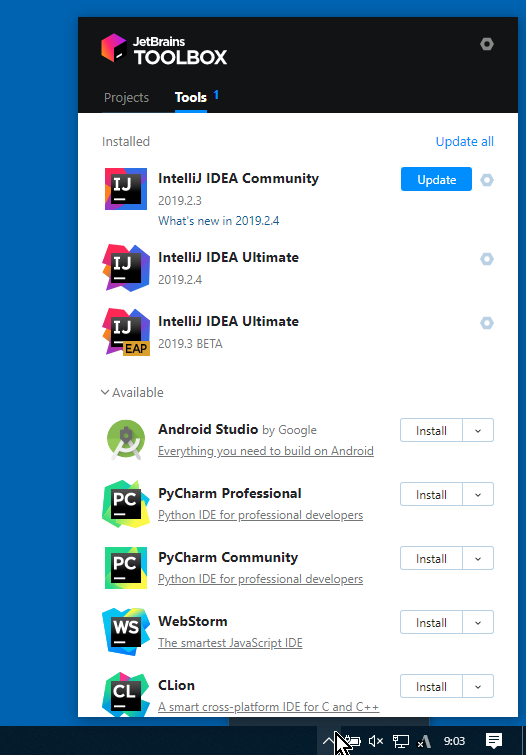Click the Android Studio icon
The image size is (526, 755).
(126, 440)
